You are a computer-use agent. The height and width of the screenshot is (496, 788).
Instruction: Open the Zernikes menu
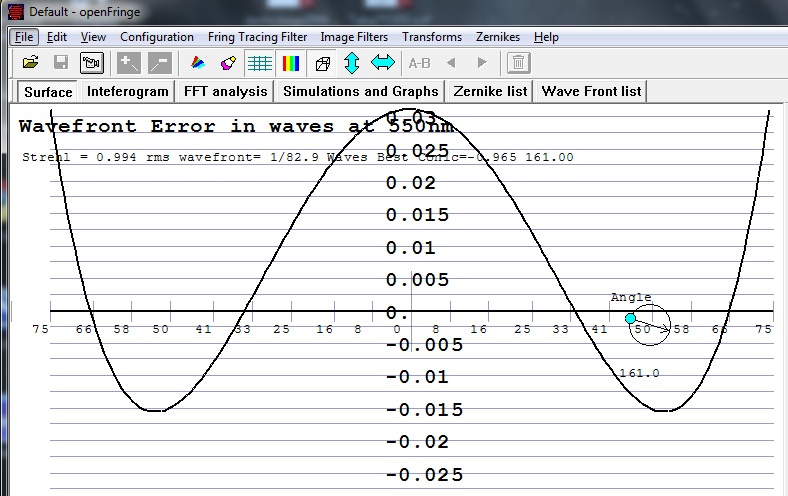click(498, 37)
